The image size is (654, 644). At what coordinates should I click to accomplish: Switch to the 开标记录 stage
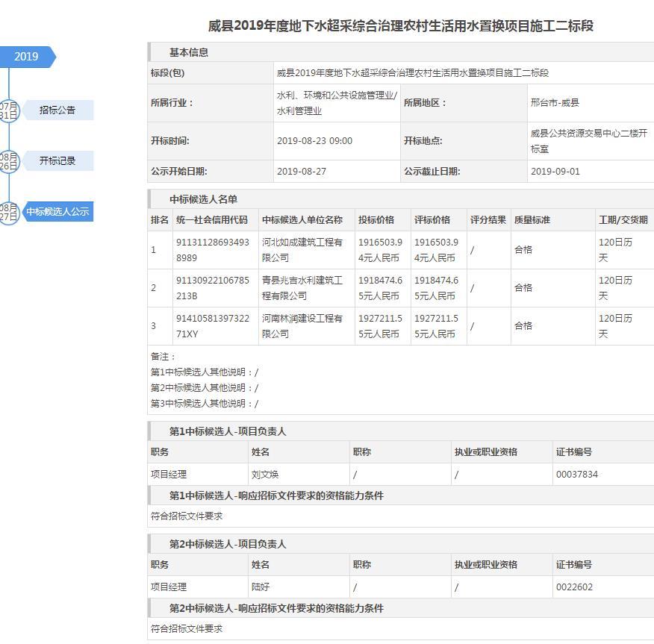pos(57,161)
